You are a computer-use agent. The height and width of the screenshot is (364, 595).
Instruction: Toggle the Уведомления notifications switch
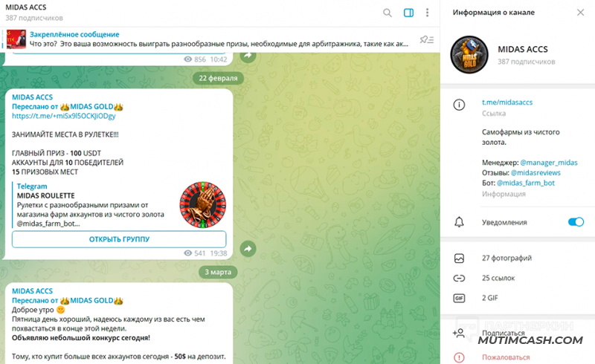click(x=576, y=222)
